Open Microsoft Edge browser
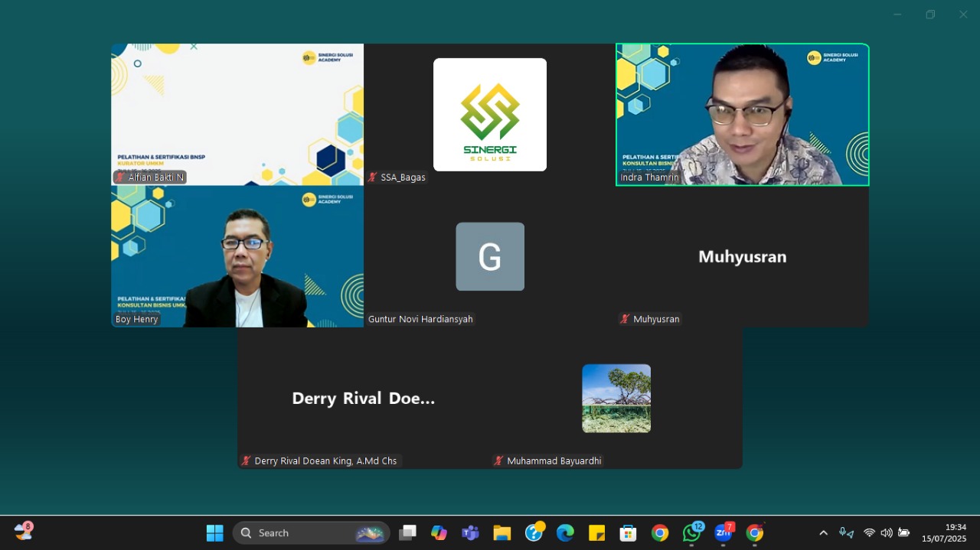 [x=565, y=533]
